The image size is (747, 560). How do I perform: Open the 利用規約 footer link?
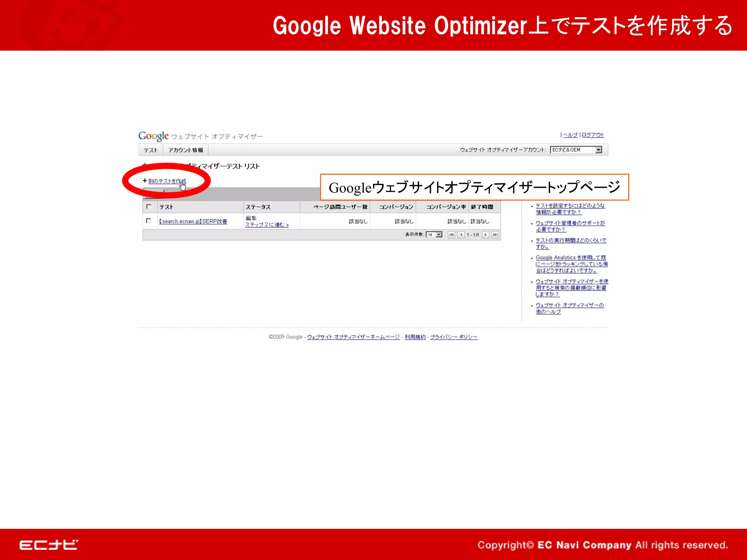tap(415, 337)
